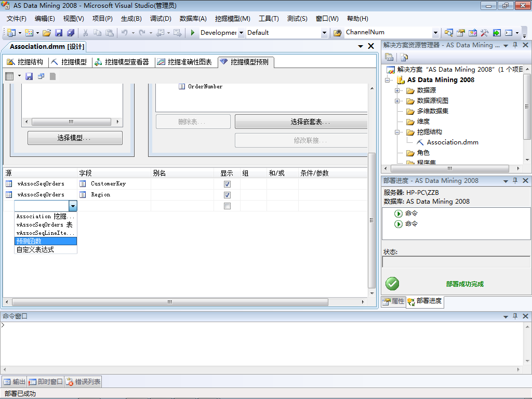Click the 选择嵌套表... button
This screenshot has height=399, width=532.
point(301,122)
